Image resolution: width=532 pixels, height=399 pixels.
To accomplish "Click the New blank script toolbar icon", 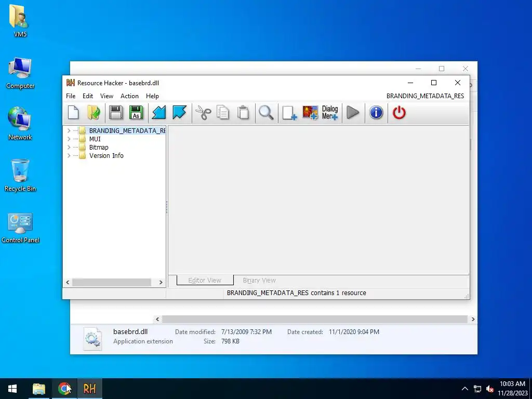I will [73, 113].
